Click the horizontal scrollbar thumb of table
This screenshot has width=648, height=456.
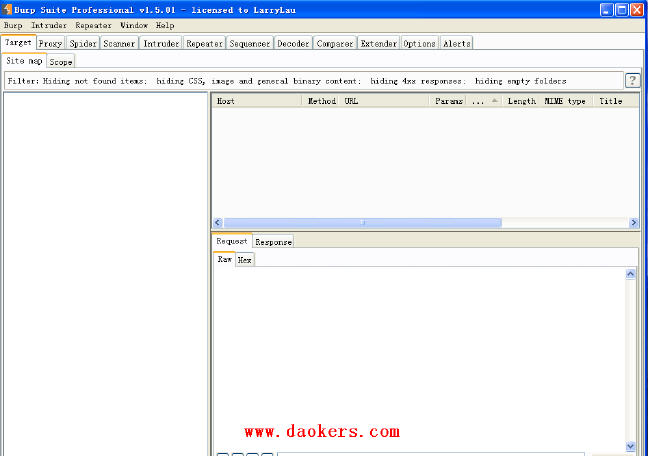coord(362,223)
